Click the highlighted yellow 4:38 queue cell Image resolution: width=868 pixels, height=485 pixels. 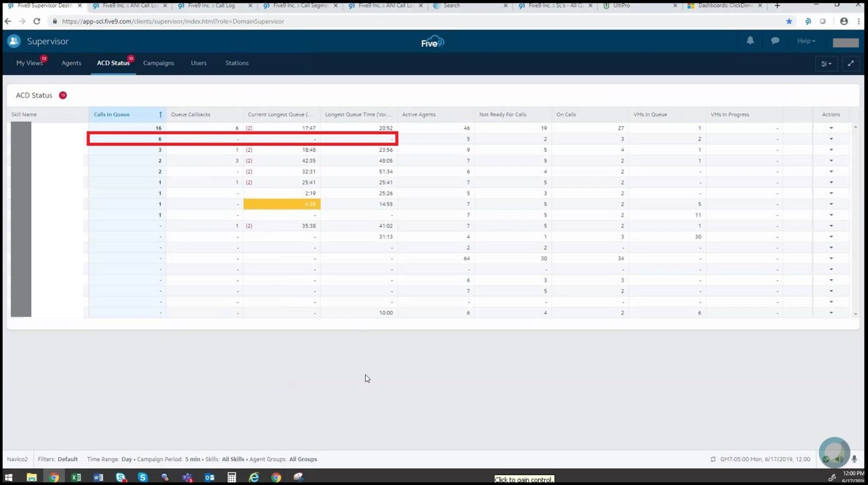point(282,204)
